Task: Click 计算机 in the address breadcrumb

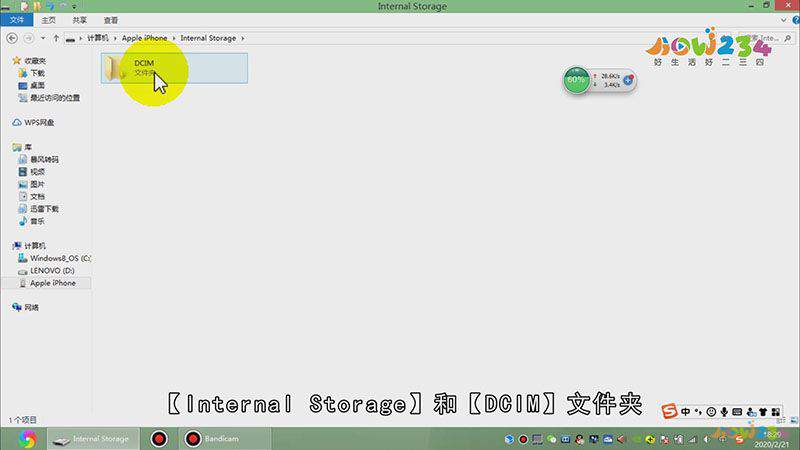Action: coord(97,38)
